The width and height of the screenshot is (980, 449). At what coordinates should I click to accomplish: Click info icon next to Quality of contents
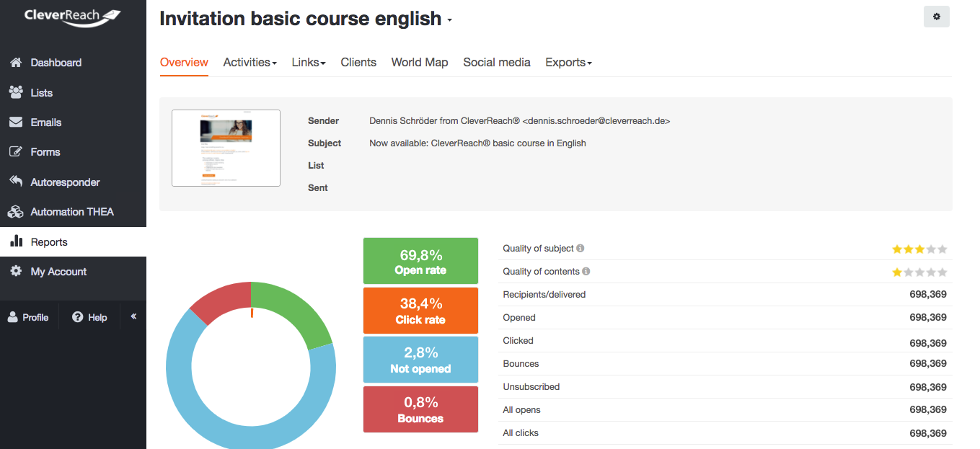click(x=586, y=271)
